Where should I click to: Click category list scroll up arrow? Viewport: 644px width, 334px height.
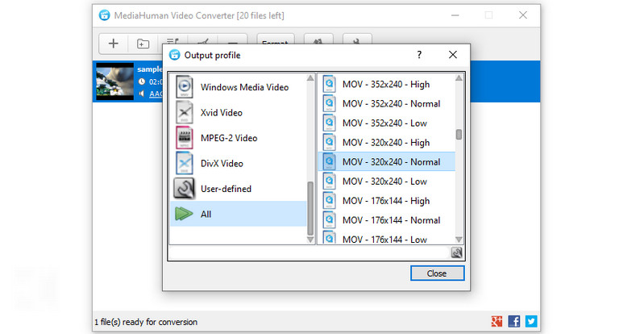[x=310, y=77]
